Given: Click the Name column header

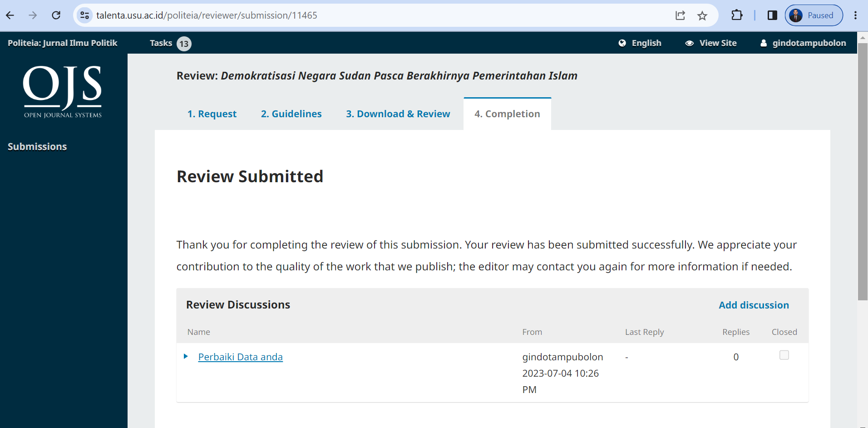Looking at the screenshot, I should 199,332.
